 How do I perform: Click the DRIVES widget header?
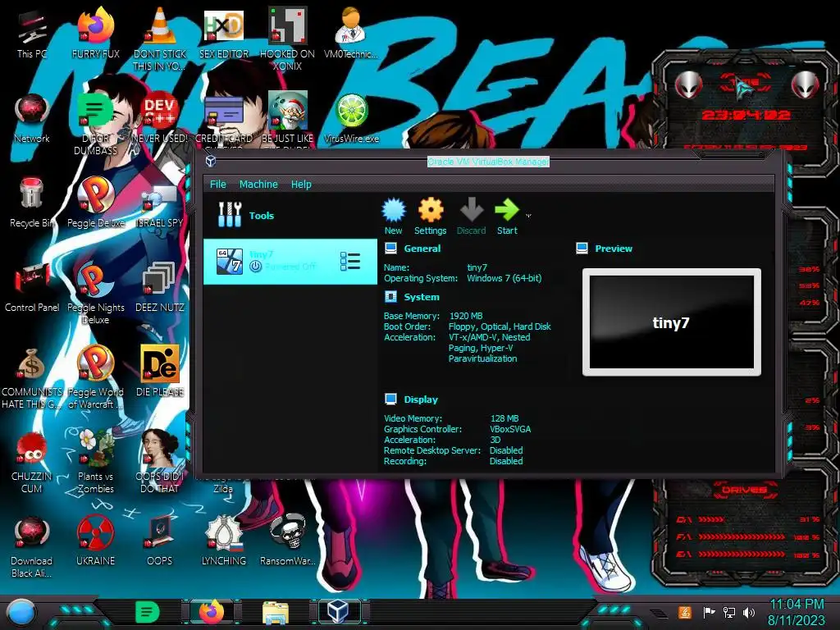pyautogui.click(x=745, y=490)
